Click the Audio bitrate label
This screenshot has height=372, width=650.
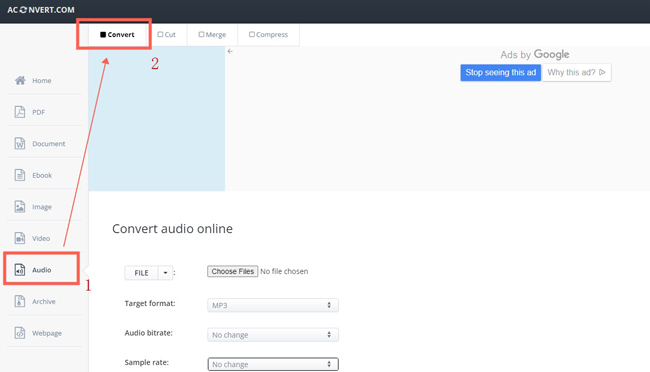(148, 333)
